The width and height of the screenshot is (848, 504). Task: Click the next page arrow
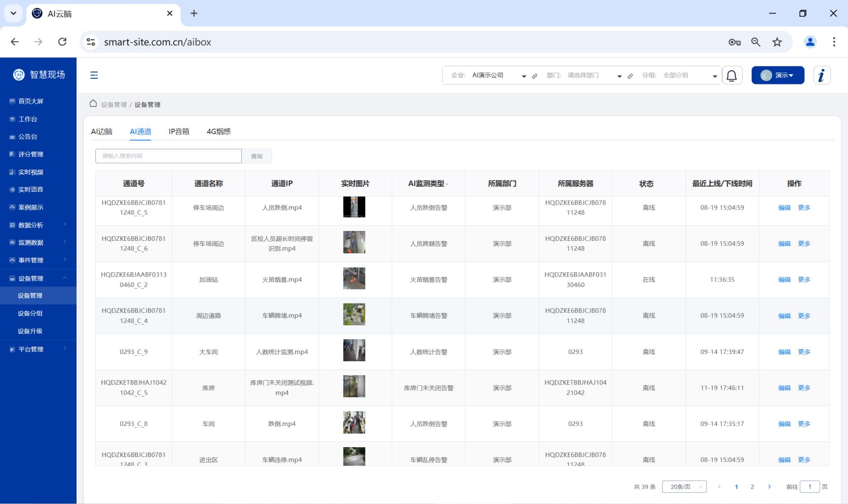pos(769,487)
